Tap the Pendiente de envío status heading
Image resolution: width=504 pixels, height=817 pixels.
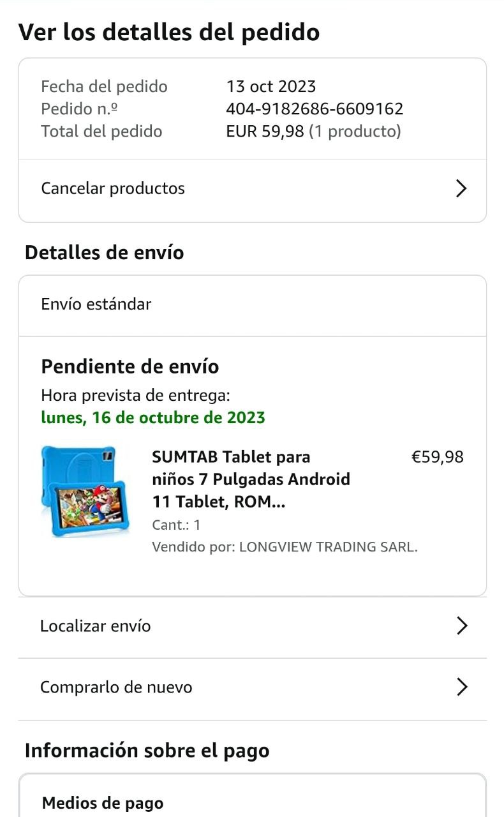pos(130,367)
